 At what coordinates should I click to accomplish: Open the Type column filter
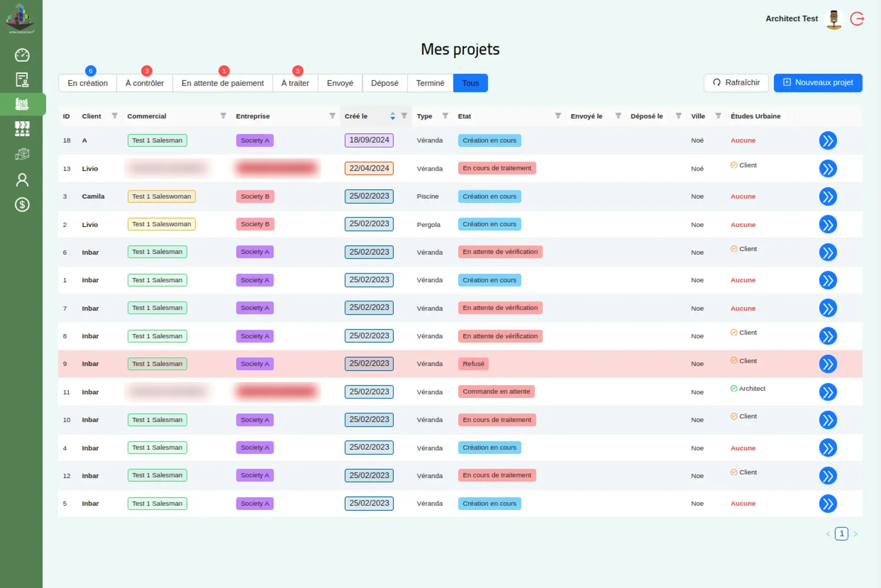pos(445,116)
